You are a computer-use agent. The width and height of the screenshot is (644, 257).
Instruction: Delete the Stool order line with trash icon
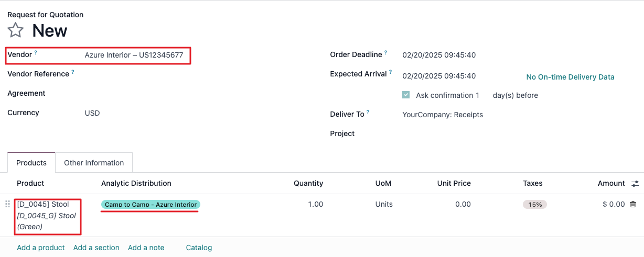(633, 205)
